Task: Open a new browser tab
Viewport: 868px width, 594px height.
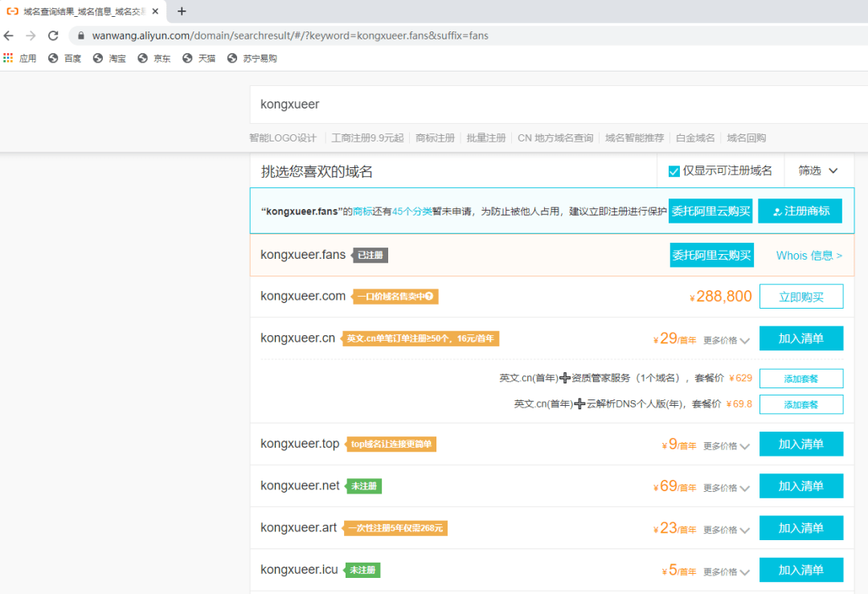Action: point(182,11)
